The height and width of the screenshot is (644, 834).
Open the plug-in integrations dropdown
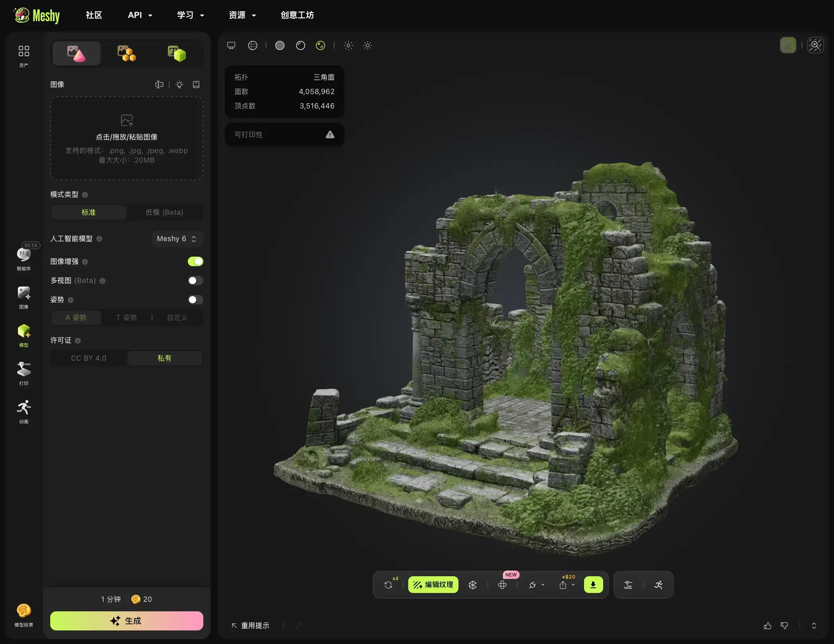click(x=536, y=585)
